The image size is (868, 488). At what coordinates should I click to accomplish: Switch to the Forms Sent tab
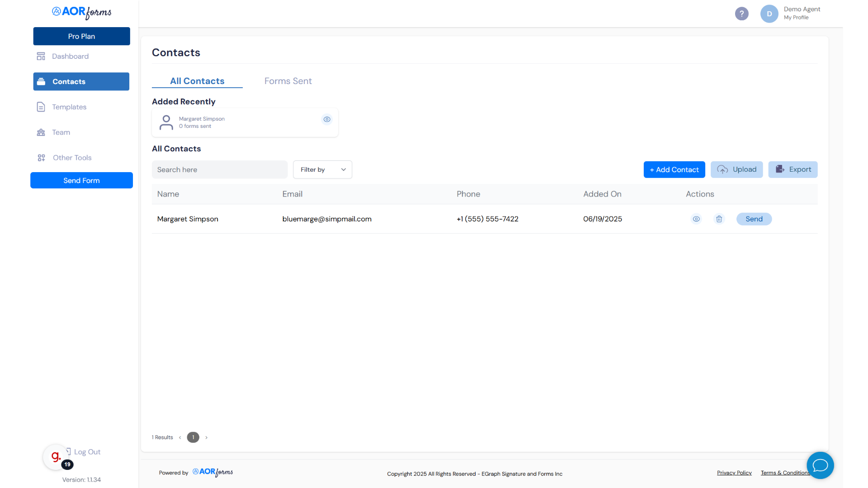pyautogui.click(x=288, y=81)
